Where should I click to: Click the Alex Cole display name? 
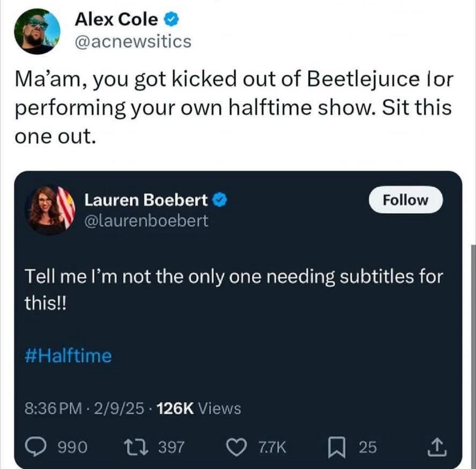point(116,19)
